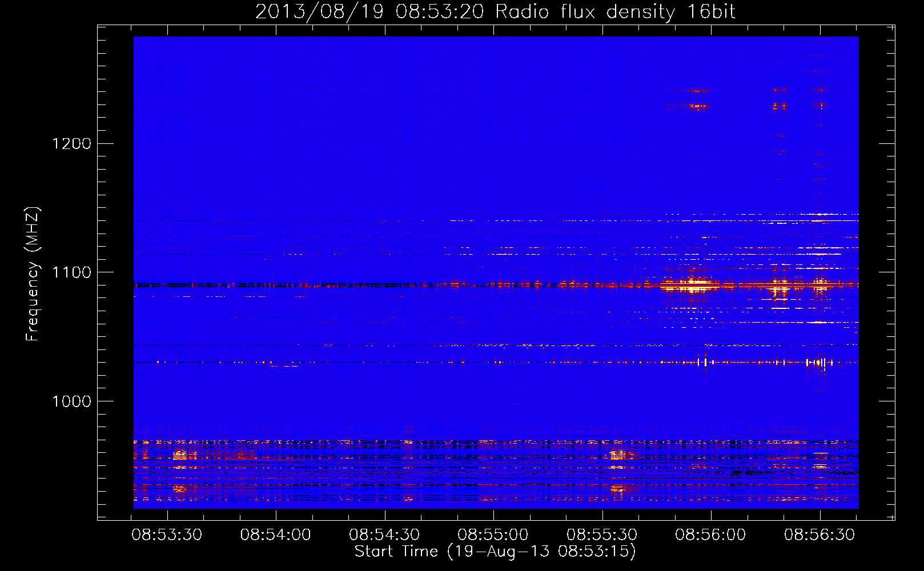Image resolution: width=924 pixels, height=571 pixels.
Task: Select the 'Start Time (19-Aug-13 08:53:15)' axis label
Action: (495, 552)
